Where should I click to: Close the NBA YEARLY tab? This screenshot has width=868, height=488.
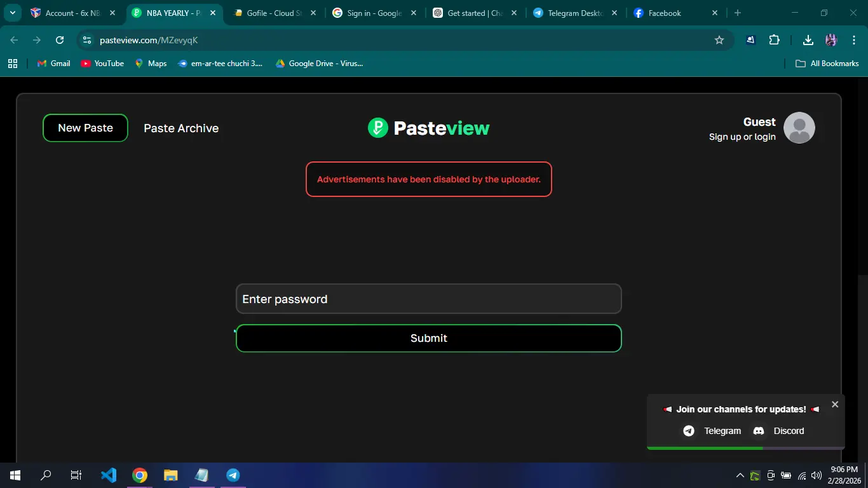[x=214, y=13]
